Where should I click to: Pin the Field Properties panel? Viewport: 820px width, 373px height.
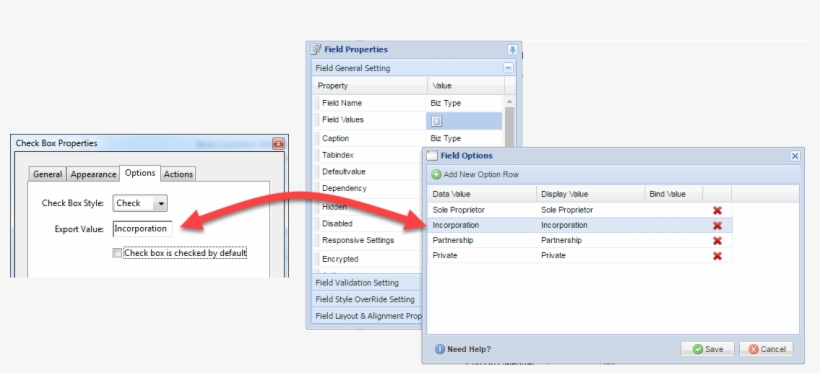click(x=512, y=50)
